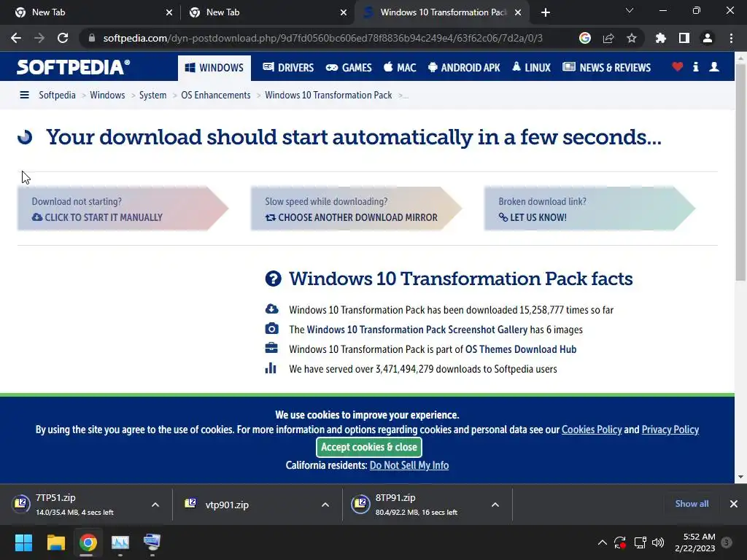Click the Softpedia logo
This screenshot has width=747, height=560.
pyautogui.click(x=74, y=67)
